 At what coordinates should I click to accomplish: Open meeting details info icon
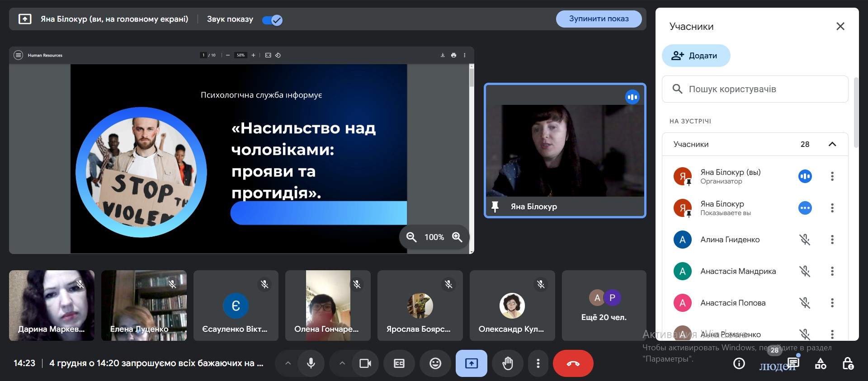[739, 363]
